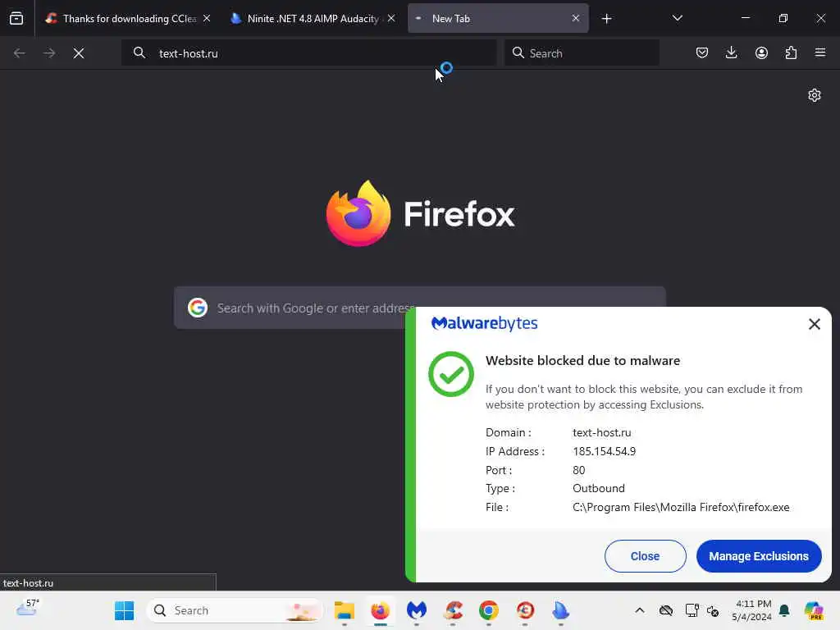
Task: Click the Malwarebytes logo in notification
Action: (484, 323)
